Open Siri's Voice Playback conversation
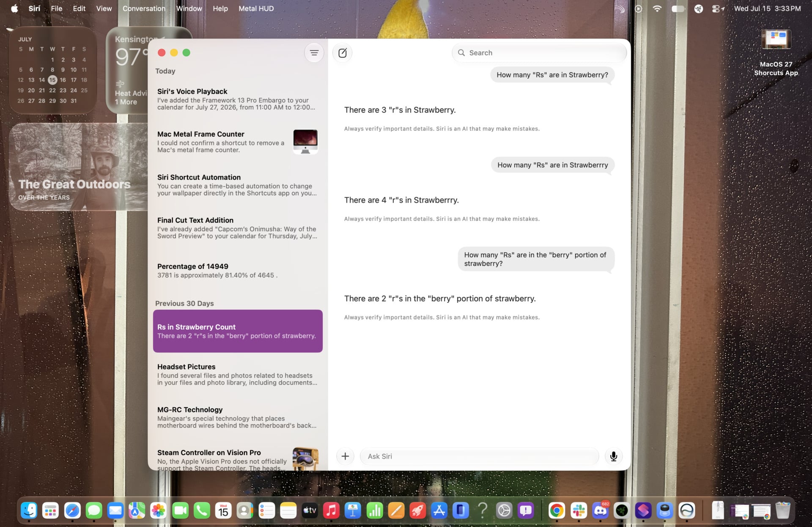Viewport: 812px width, 527px height. pos(238,99)
